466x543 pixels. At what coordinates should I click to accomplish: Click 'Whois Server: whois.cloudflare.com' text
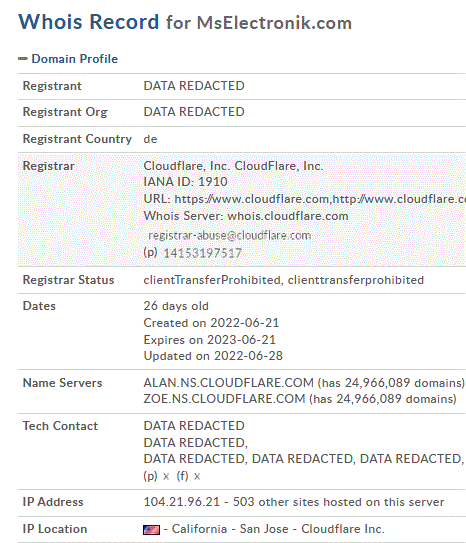click(x=245, y=216)
